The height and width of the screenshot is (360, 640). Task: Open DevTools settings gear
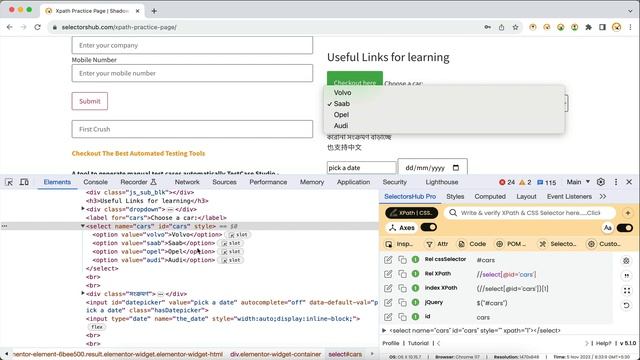pyautogui.click(x=601, y=182)
